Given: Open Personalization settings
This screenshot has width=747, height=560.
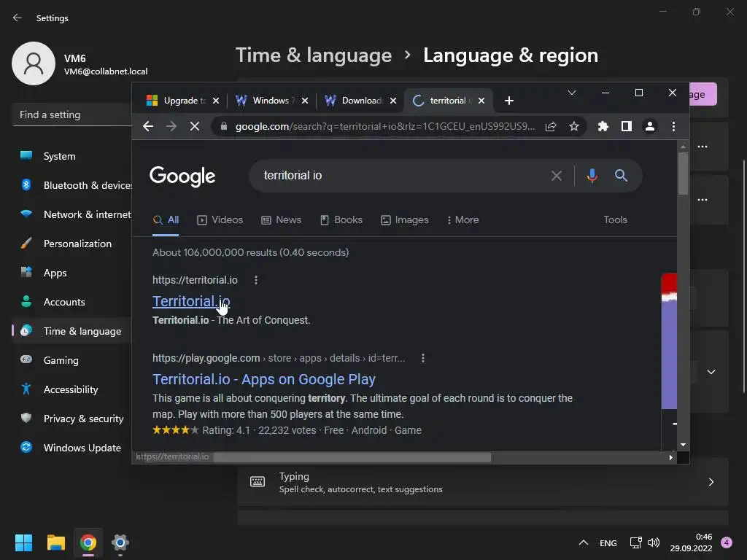Looking at the screenshot, I should tap(71, 244).
